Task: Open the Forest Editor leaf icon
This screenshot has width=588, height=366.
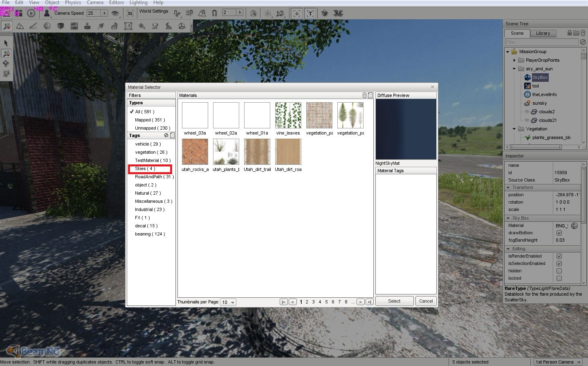Action: pos(101,26)
